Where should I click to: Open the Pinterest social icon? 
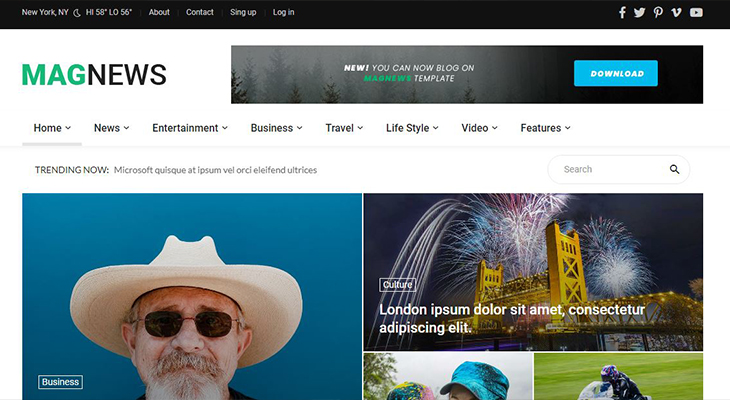pyautogui.click(x=658, y=13)
